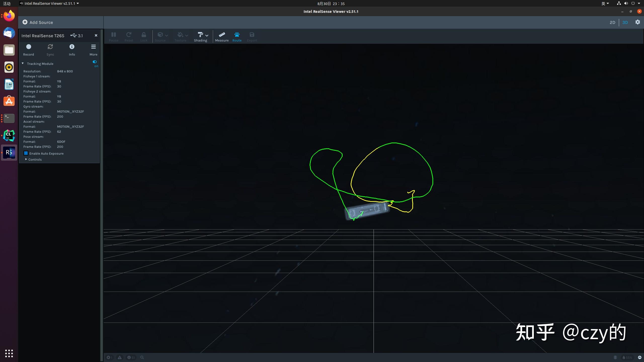Viewport: 644px width, 362px height.
Task: Turn off Tracking Module toggle
Action: coord(95,62)
